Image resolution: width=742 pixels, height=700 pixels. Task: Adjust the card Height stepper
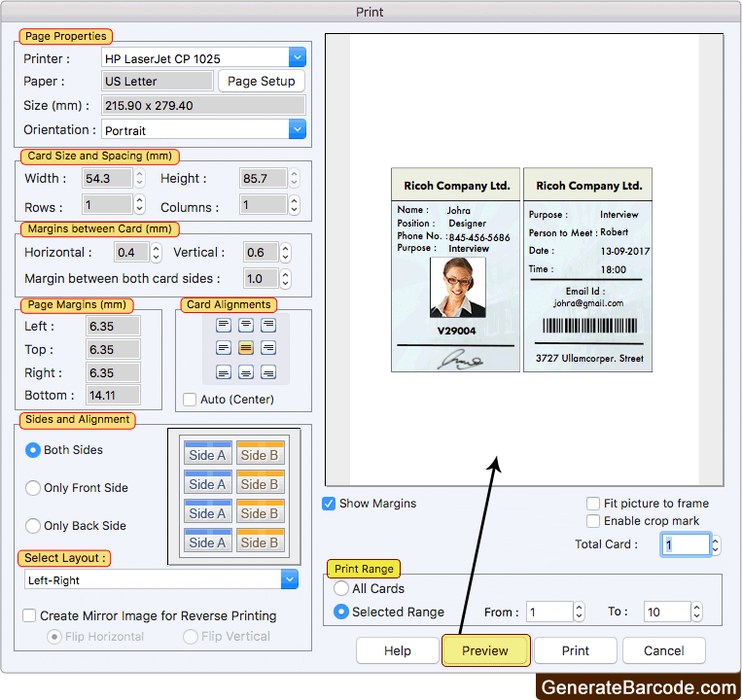[x=295, y=178]
